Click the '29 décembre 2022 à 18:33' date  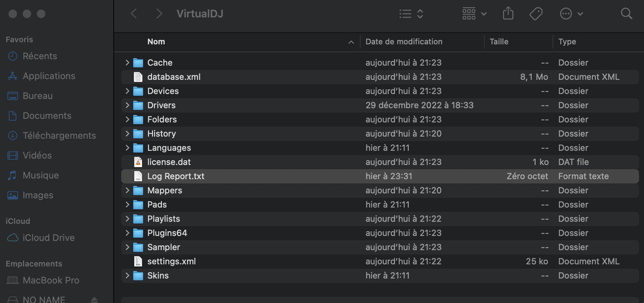pos(419,105)
